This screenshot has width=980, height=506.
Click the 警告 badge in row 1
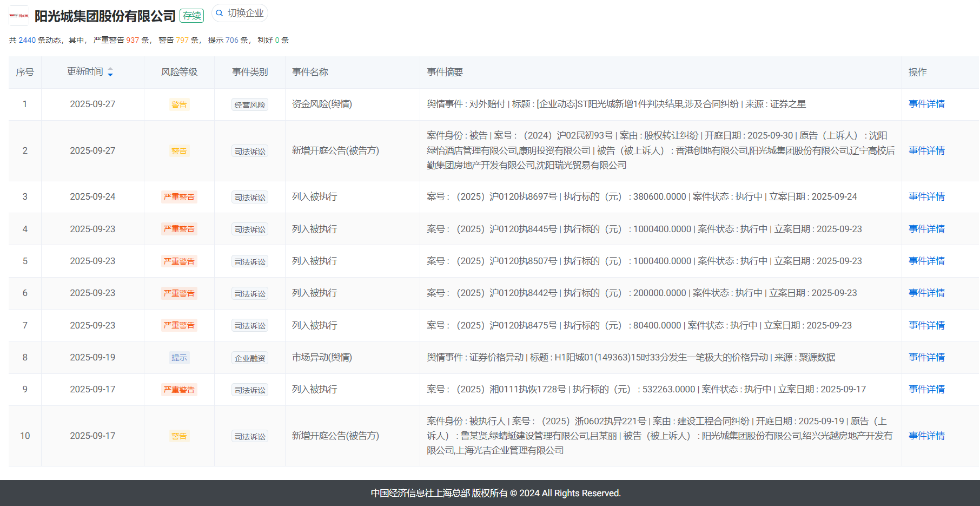[x=179, y=104]
